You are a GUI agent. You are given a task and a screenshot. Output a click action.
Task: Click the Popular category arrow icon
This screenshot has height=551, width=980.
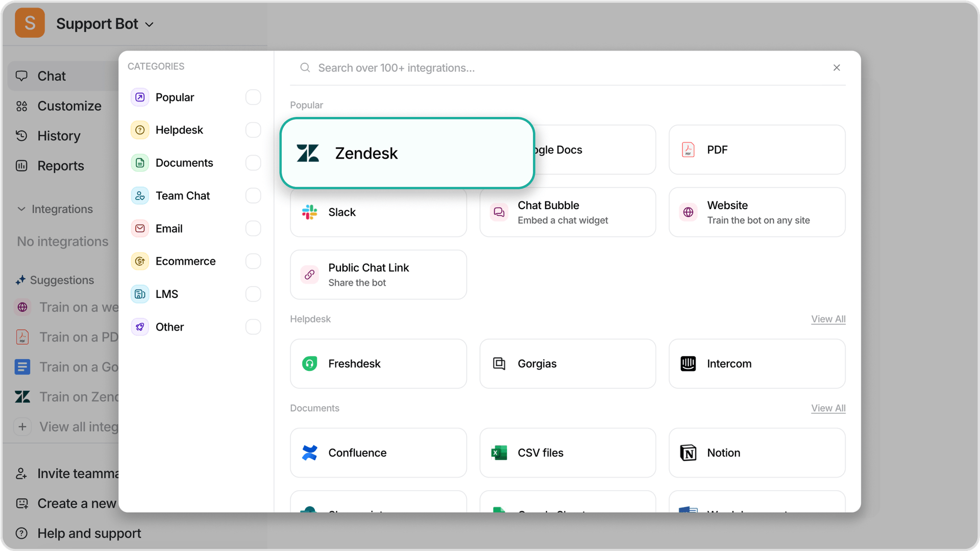click(140, 97)
